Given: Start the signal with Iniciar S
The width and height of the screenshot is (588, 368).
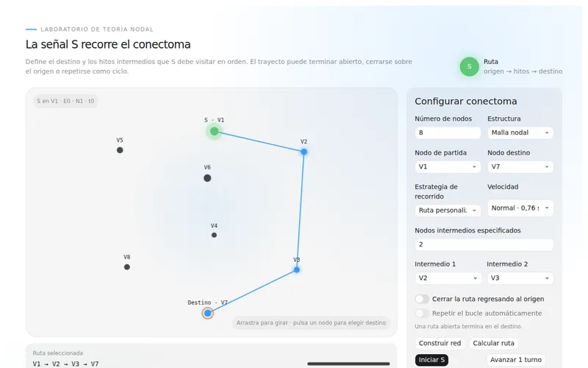Looking at the screenshot, I should click(x=431, y=360).
